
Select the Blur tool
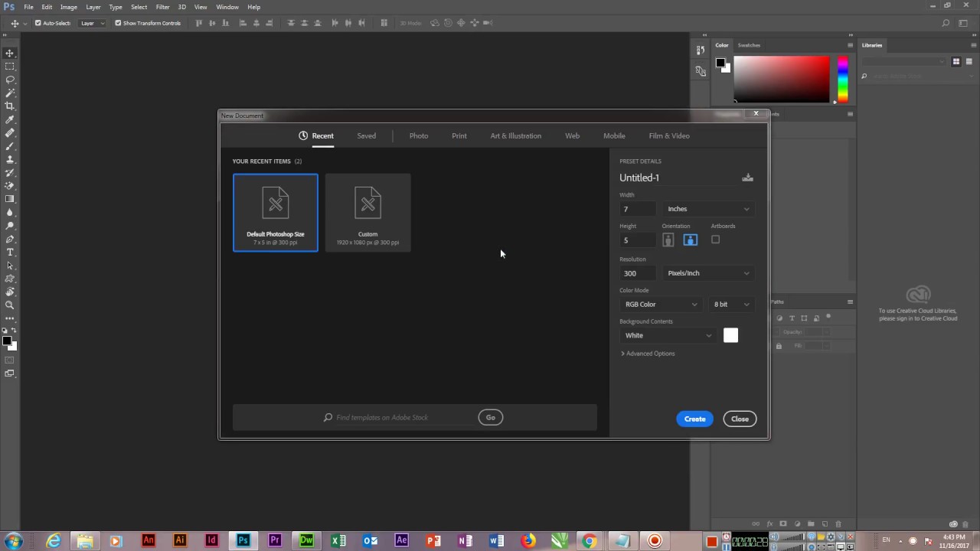point(10,212)
